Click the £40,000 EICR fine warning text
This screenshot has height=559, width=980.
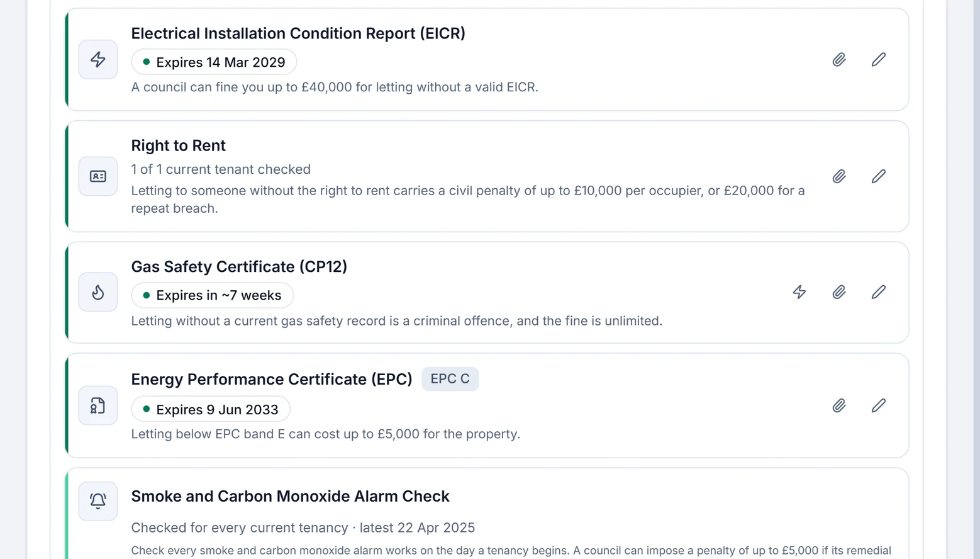[x=335, y=87]
